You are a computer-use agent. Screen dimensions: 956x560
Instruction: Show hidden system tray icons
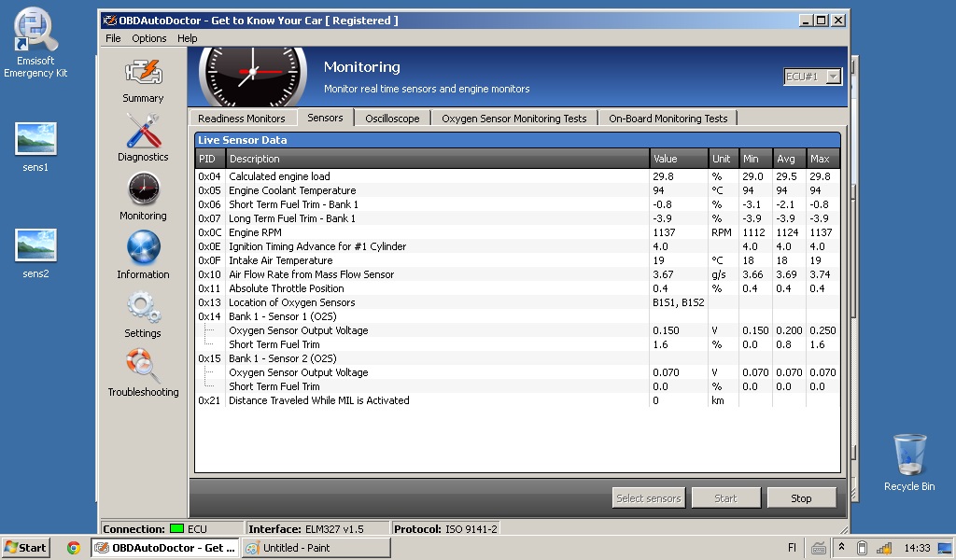841,547
